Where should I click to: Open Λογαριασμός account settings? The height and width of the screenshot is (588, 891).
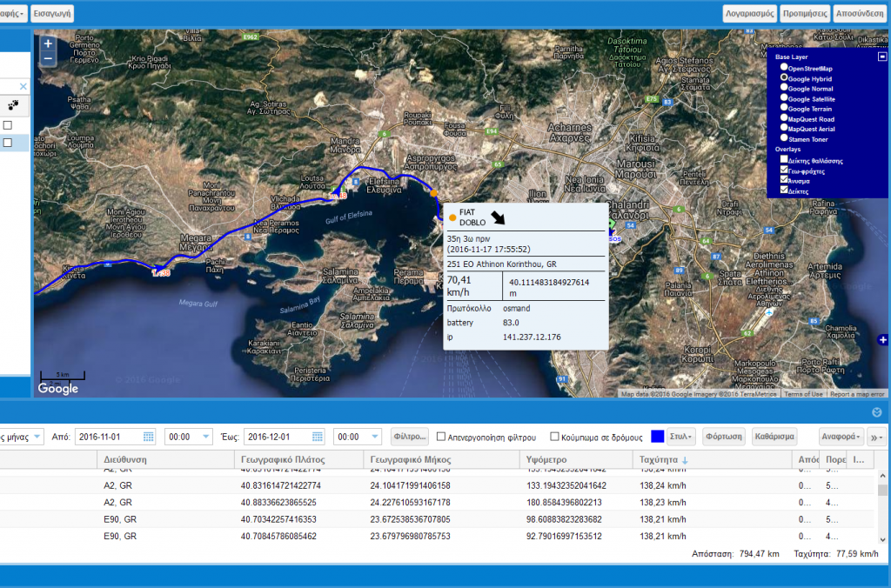tap(749, 13)
